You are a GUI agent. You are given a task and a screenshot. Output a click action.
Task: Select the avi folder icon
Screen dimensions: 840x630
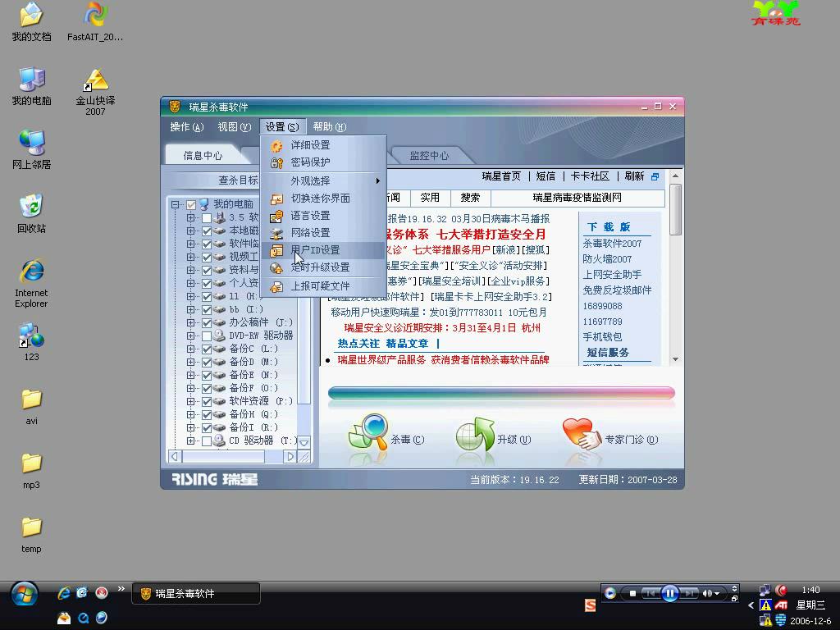coord(32,407)
